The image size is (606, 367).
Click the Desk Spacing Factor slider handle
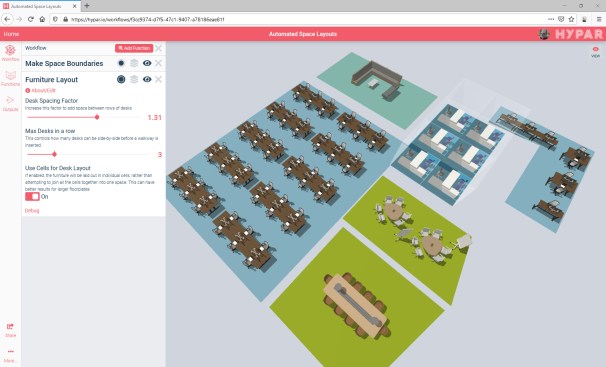tap(97, 117)
